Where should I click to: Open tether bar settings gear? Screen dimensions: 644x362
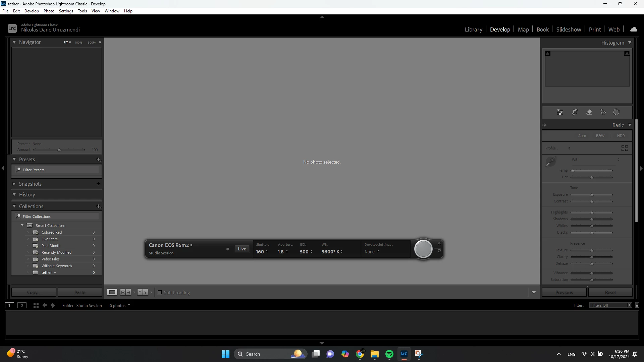(x=439, y=251)
